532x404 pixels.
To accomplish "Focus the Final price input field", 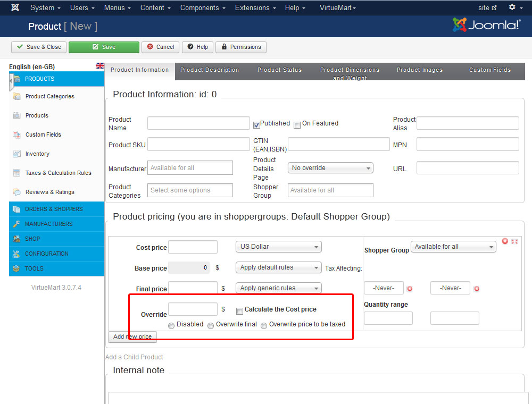I will pyautogui.click(x=193, y=288).
